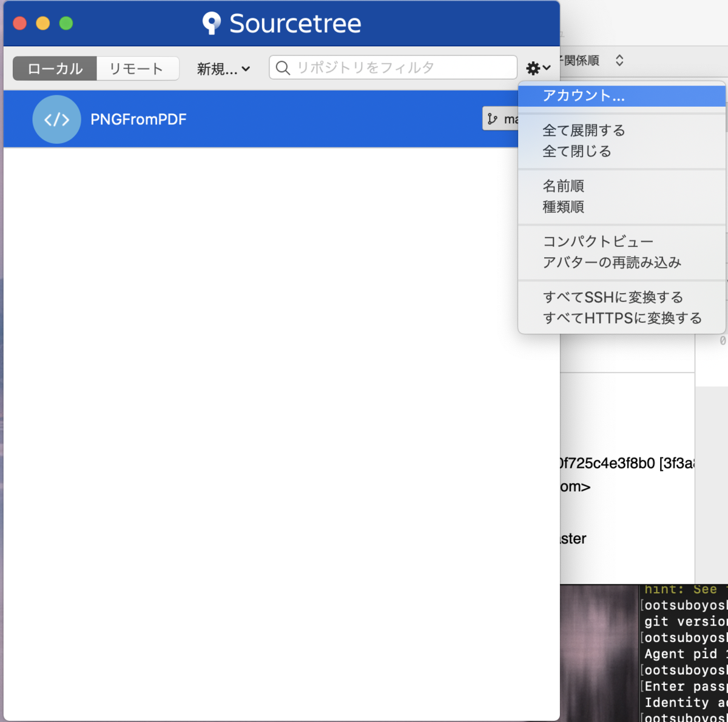728x722 pixels.
Task: Click the hint: See line in terminal
Action: [x=685, y=590]
